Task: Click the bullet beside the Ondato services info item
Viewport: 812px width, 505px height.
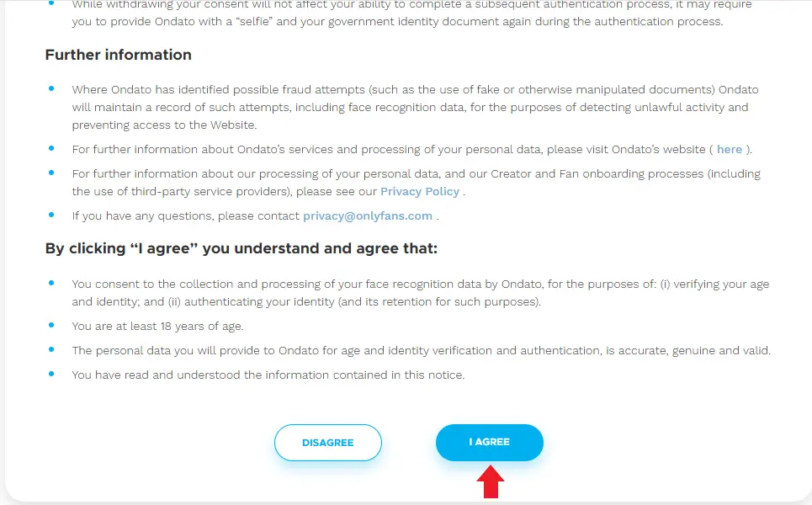Action: 52,149
